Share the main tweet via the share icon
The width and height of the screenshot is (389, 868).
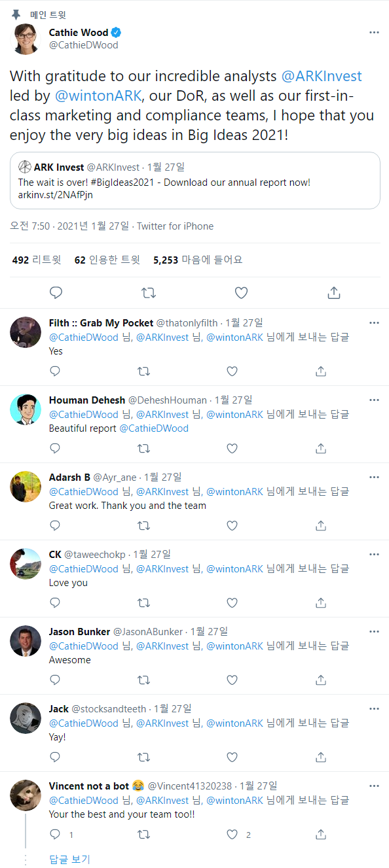click(334, 292)
